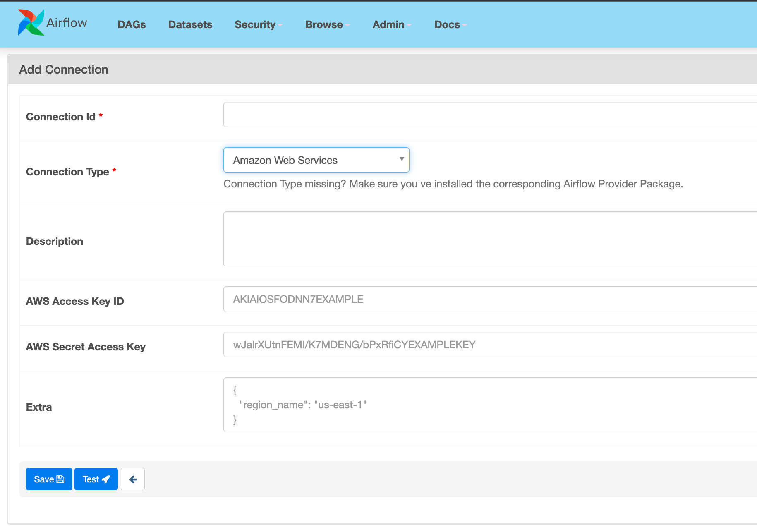Click the Add Connection heading
Image resolution: width=757 pixels, height=532 pixels.
[64, 69]
